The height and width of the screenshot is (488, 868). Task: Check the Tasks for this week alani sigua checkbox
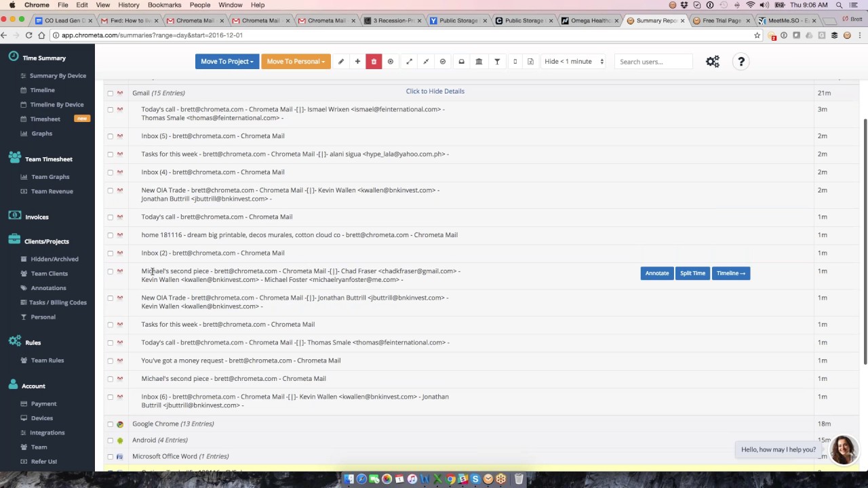(110, 155)
